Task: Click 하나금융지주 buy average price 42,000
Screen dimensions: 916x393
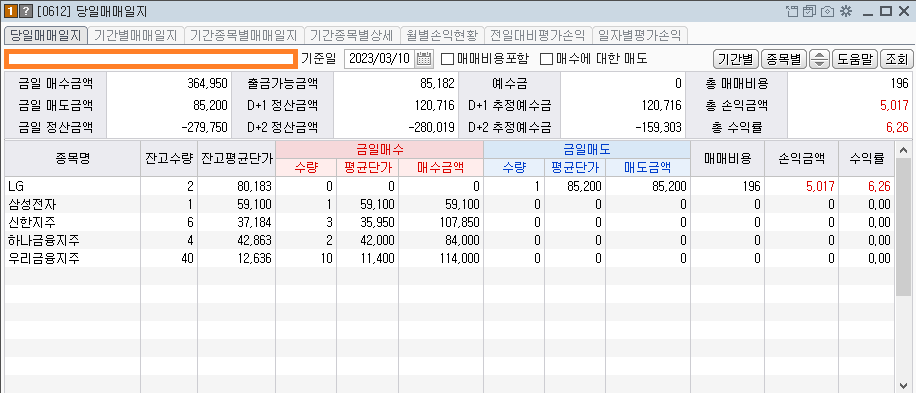Action: tap(376, 241)
